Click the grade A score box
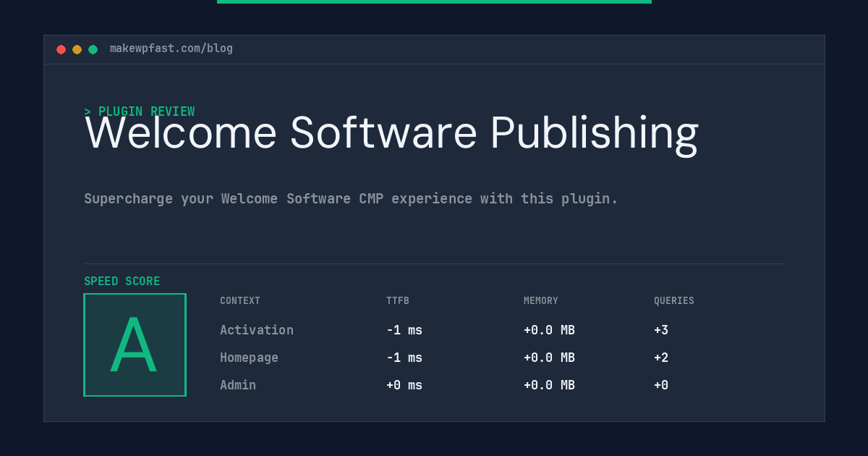The image size is (868, 456). click(x=135, y=345)
